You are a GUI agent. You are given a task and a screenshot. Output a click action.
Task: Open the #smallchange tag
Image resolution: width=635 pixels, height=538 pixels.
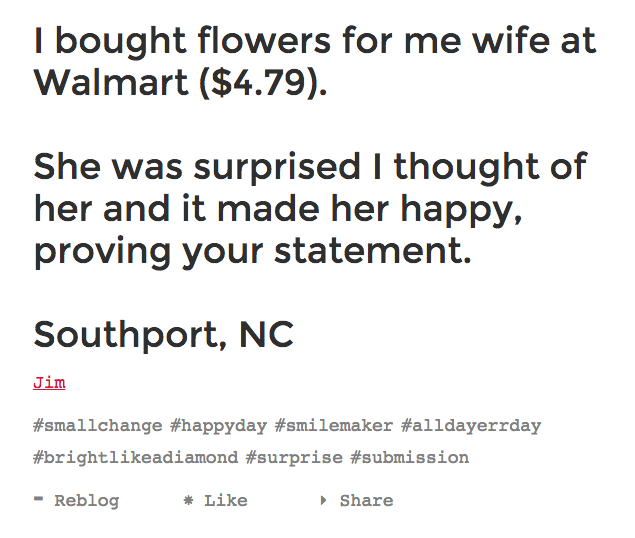coord(98,426)
